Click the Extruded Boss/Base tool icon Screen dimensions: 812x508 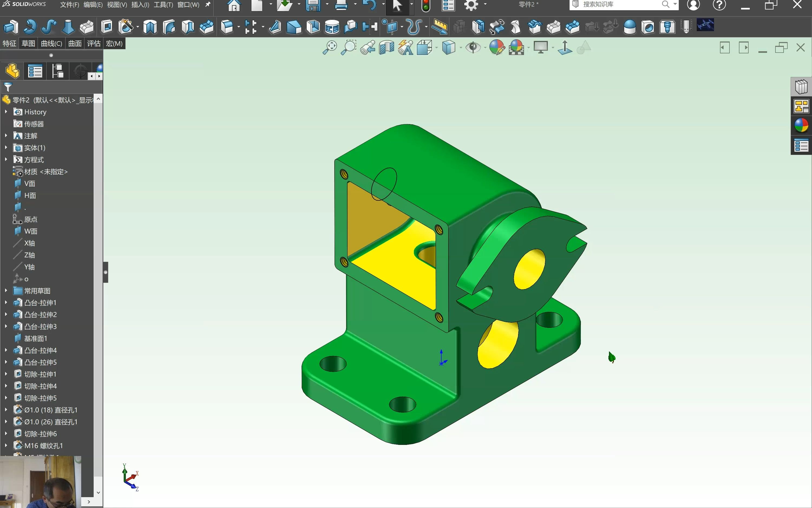click(x=11, y=27)
